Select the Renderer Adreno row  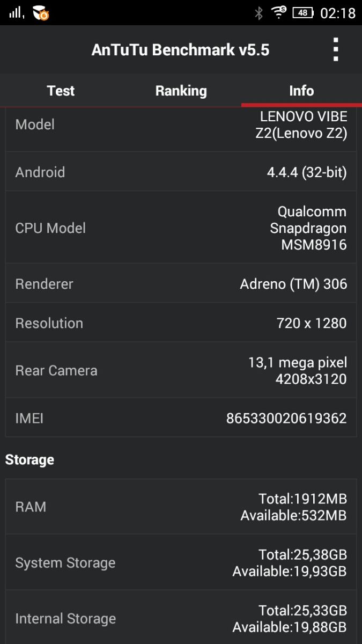(x=181, y=284)
